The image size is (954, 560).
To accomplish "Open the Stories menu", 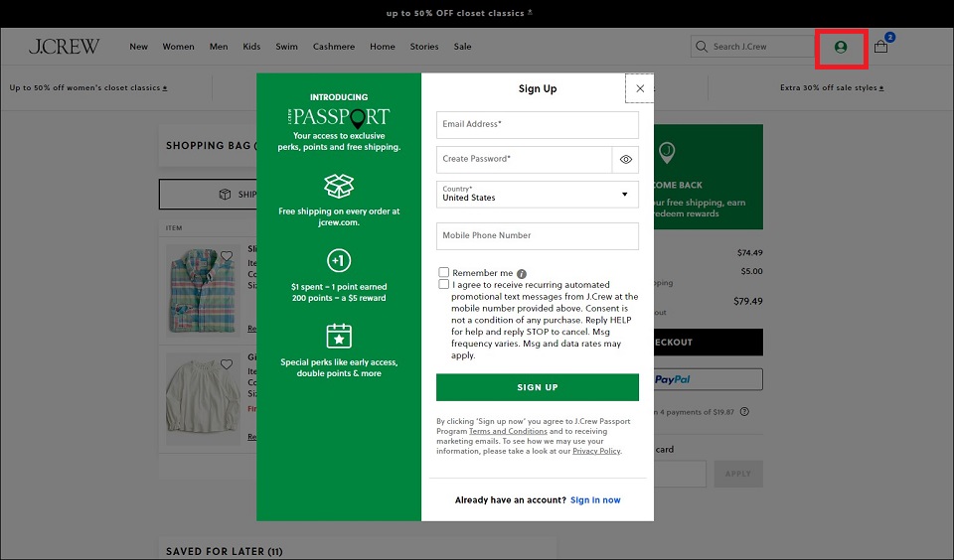I will pos(424,47).
